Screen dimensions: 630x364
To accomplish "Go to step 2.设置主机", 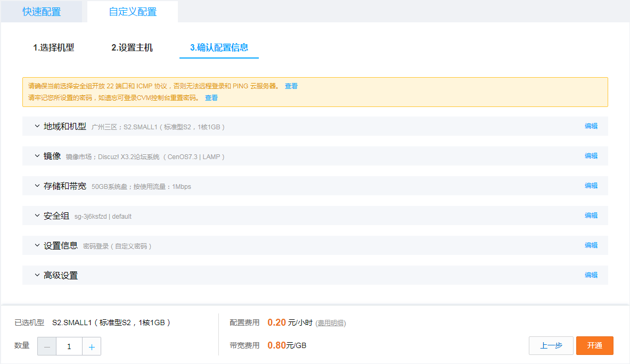I will click(132, 48).
